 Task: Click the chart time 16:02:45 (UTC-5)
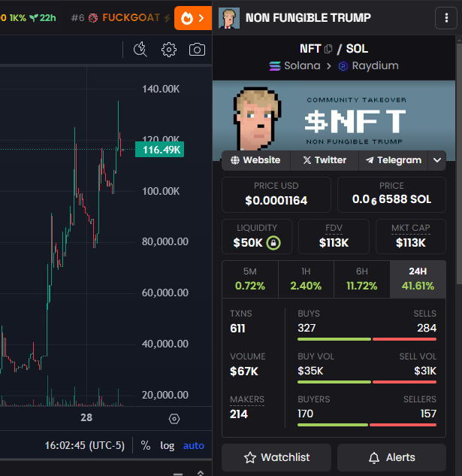(85, 445)
